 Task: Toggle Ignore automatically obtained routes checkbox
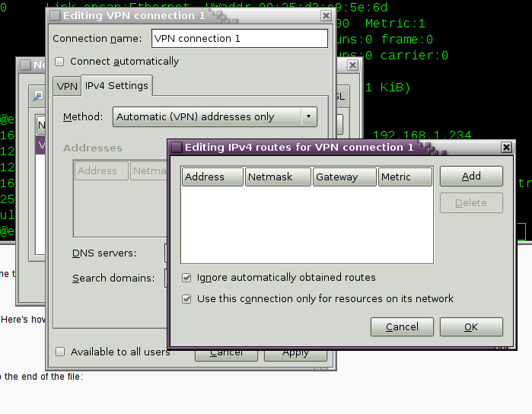[186, 278]
